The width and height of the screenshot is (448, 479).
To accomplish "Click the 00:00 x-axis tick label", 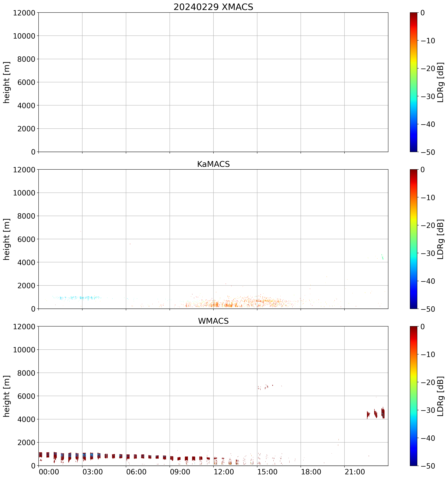I will click(x=49, y=472).
